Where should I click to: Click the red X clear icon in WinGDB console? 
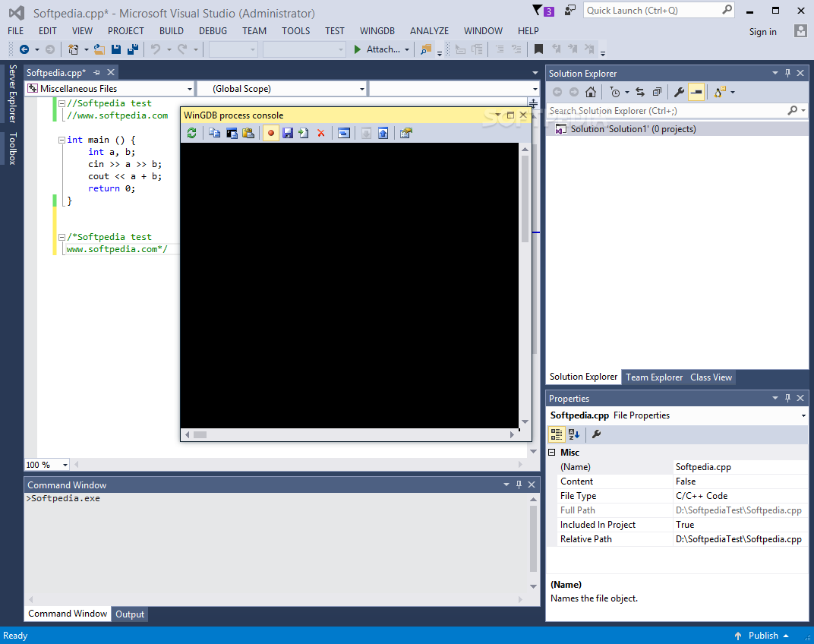tap(321, 134)
